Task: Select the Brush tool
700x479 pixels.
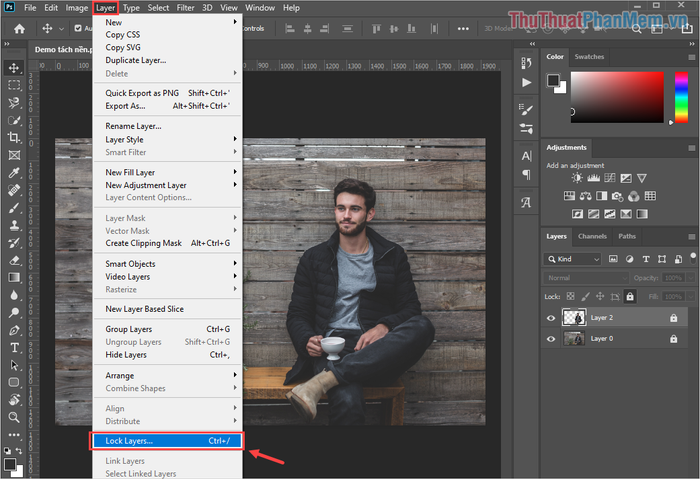Action: point(14,208)
